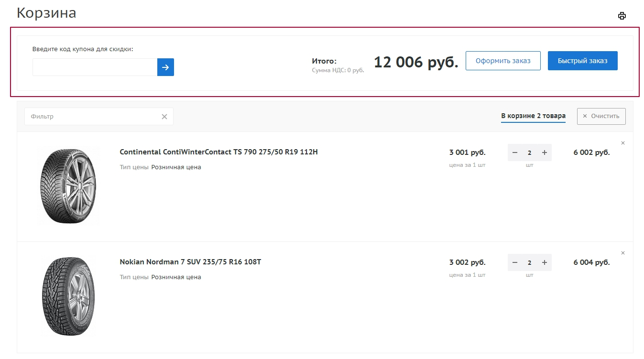Viewport: 644px width, 359px height.
Task: Print the cart using the printer icon
Action: pyautogui.click(x=622, y=16)
